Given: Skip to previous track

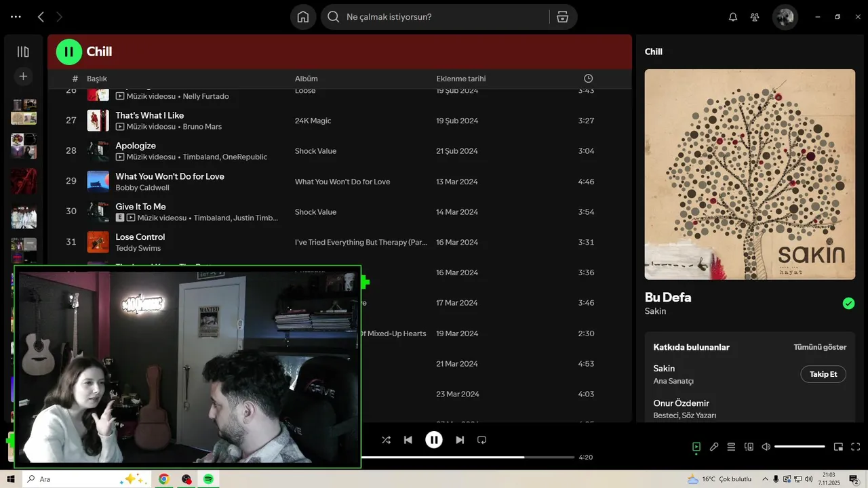Looking at the screenshot, I should pos(408,440).
